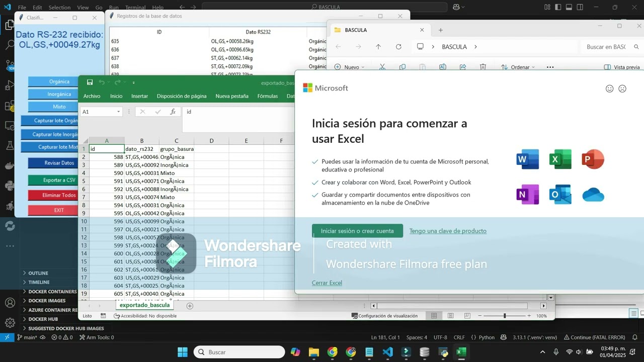Click Up arrow in File Explorer
The image size is (644, 362).
pyautogui.click(x=378, y=47)
